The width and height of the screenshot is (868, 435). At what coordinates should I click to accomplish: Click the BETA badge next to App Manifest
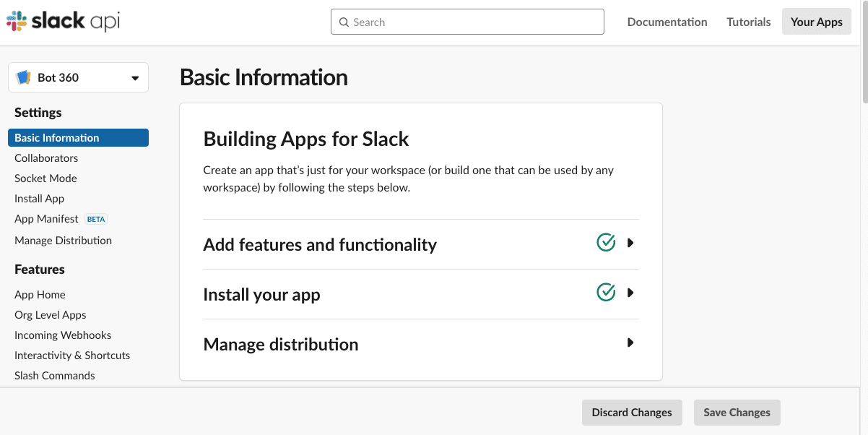click(96, 219)
